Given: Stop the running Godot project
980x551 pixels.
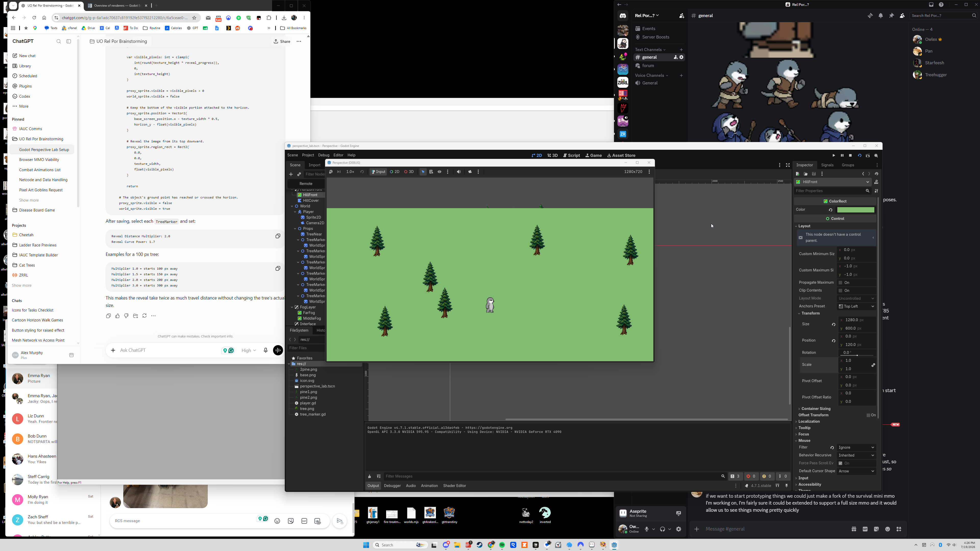Looking at the screenshot, I should (x=850, y=156).
